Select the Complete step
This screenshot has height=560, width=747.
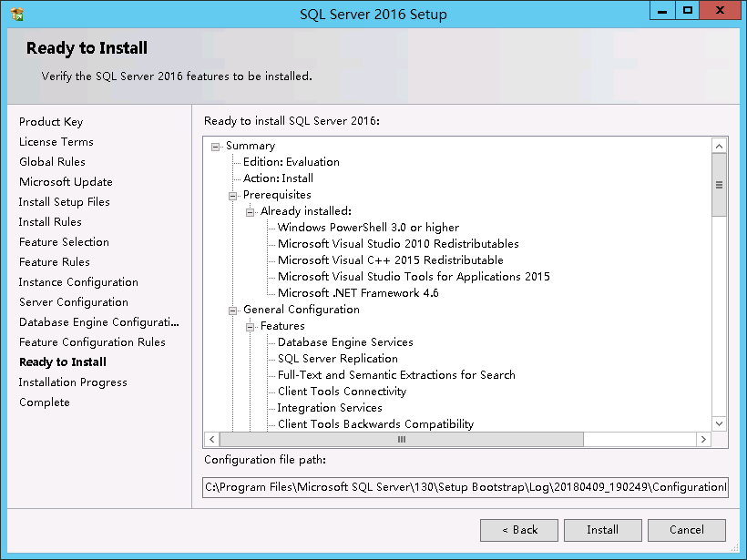point(45,402)
